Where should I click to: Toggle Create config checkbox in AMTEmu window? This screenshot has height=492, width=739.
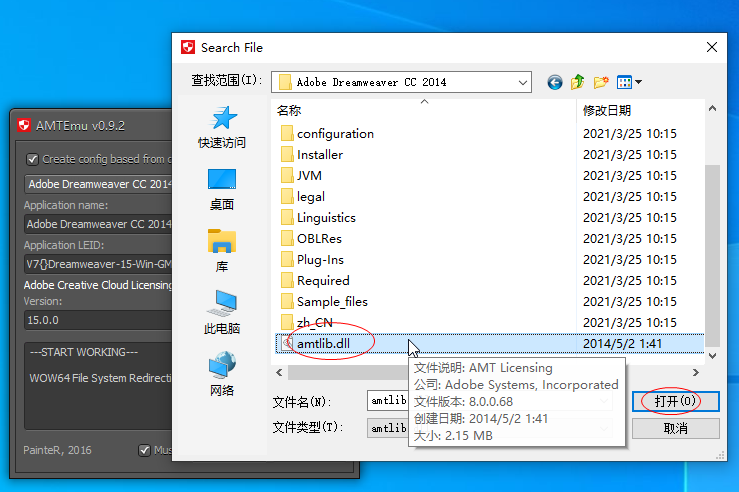tap(33, 159)
